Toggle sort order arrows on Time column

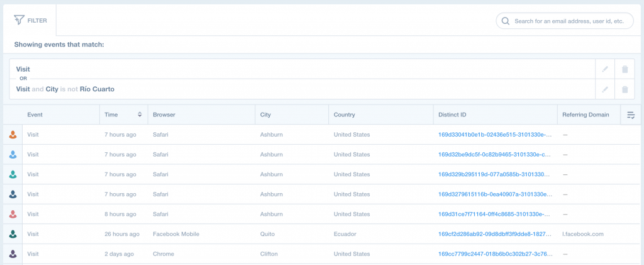point(140,115)
